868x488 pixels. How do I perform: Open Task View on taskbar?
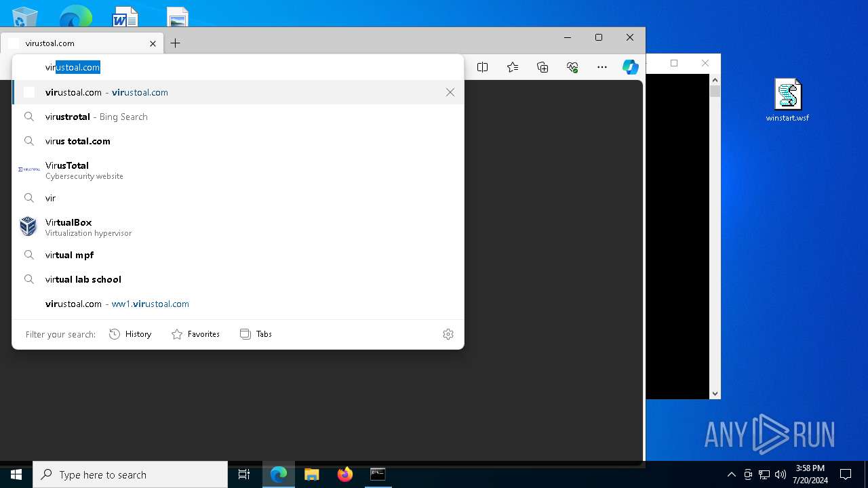pos(244,474)
